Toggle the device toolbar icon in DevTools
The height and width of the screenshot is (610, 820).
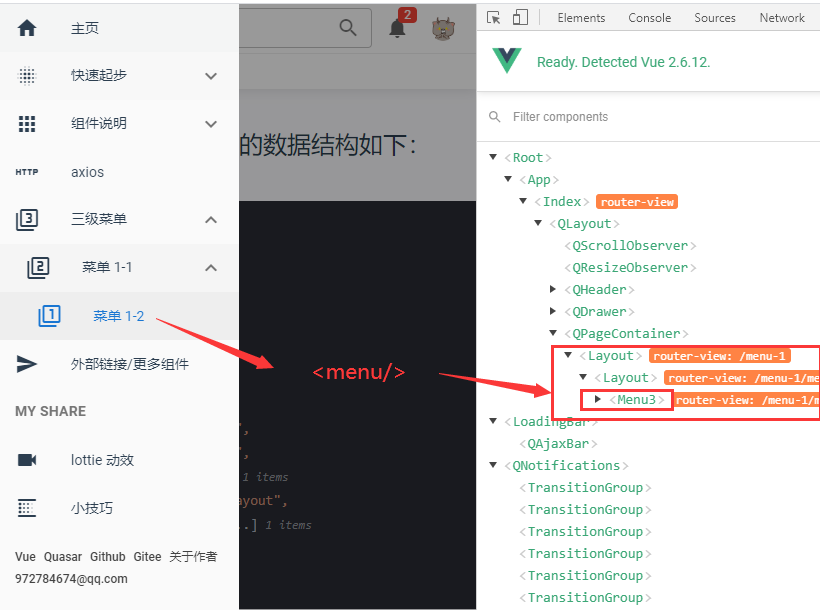(x=520, y=17)
